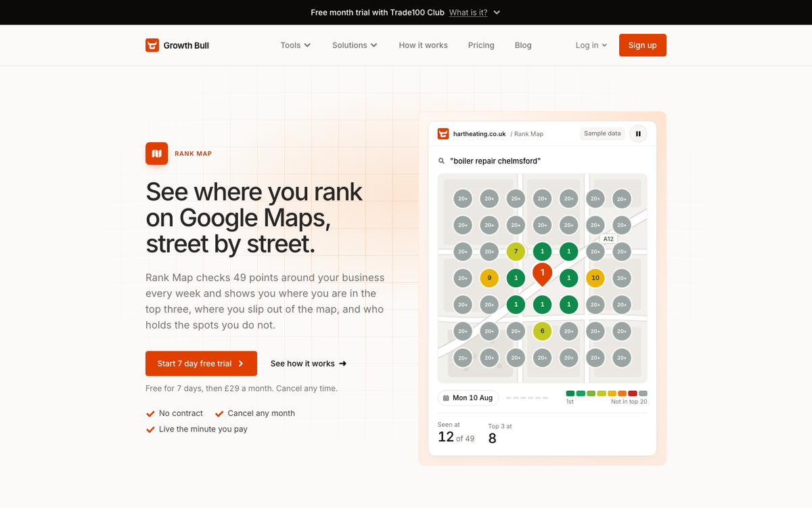Click the A12 road label on map
The width and height of the screenshot is (812, 508).
click(x=608, y=239)
